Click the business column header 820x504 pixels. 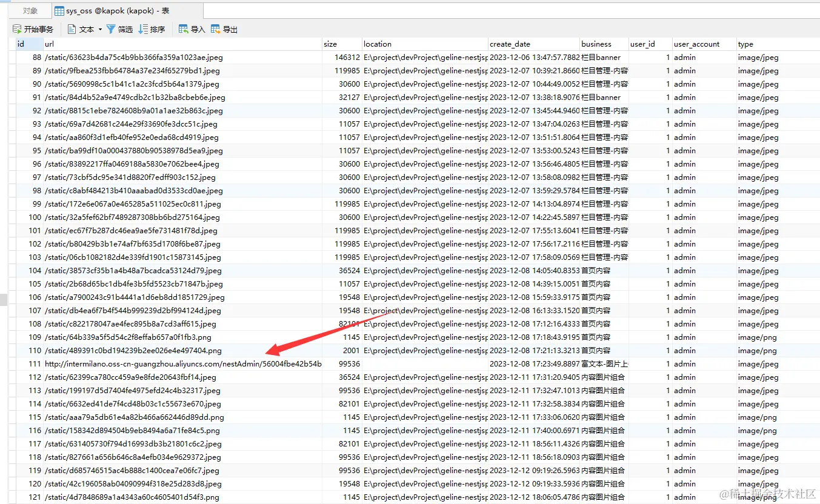(604, 44)
